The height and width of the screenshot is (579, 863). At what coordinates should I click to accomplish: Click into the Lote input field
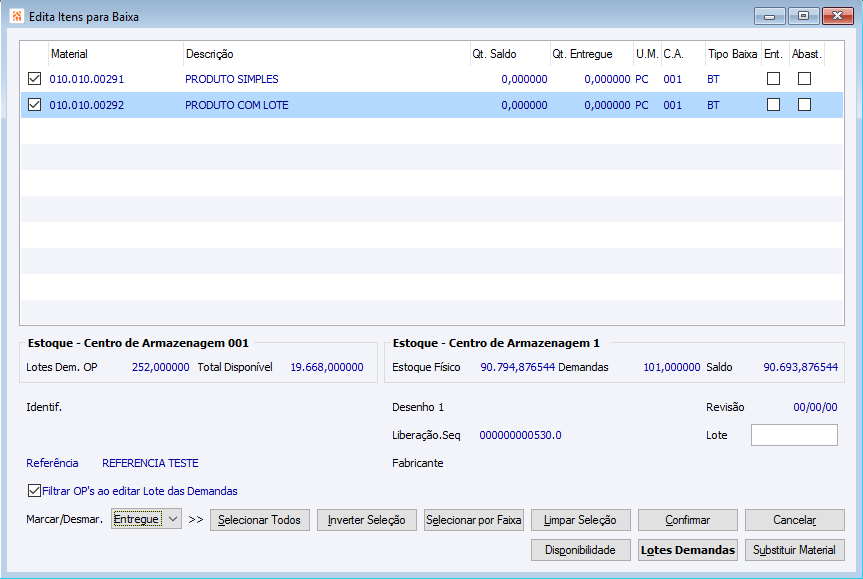click(794, 435)
